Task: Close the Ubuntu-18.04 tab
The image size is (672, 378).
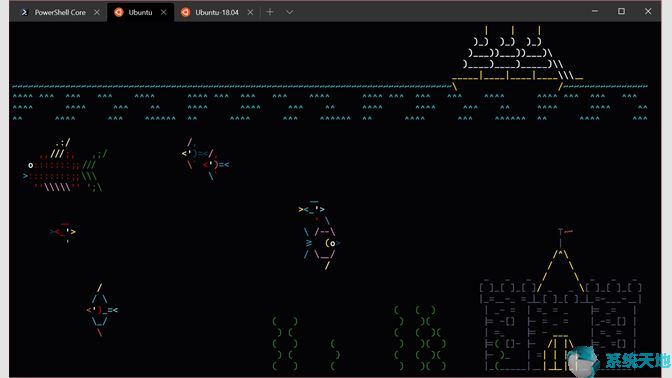Action: (x=250, y=12)
